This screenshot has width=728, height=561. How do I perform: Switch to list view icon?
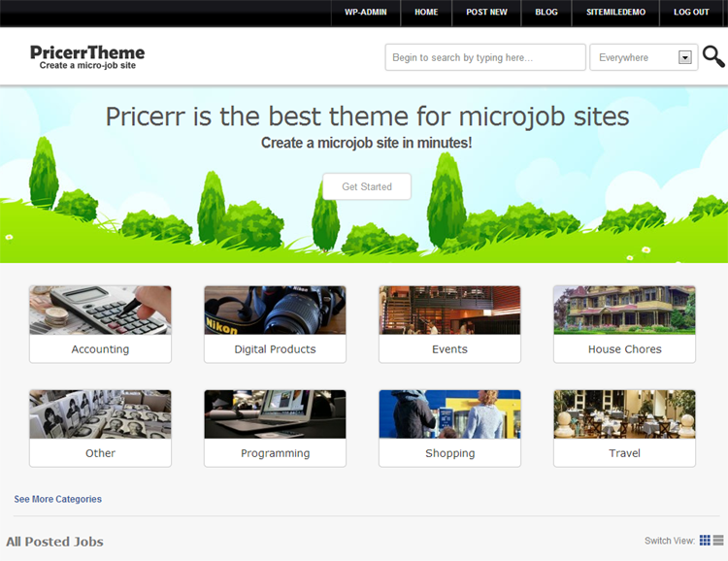pos(718,540)
